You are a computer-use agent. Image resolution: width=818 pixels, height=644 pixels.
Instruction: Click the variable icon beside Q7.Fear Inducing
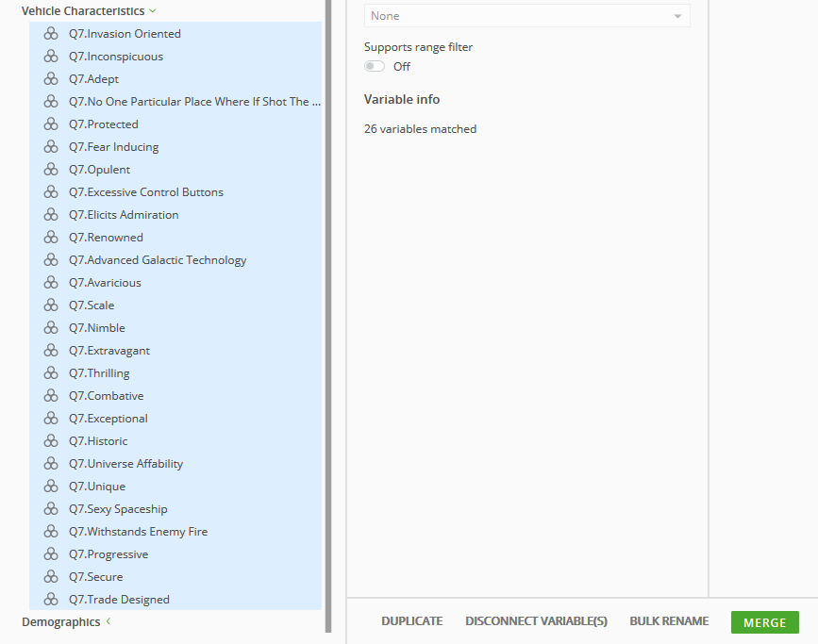tap(51, 146)
